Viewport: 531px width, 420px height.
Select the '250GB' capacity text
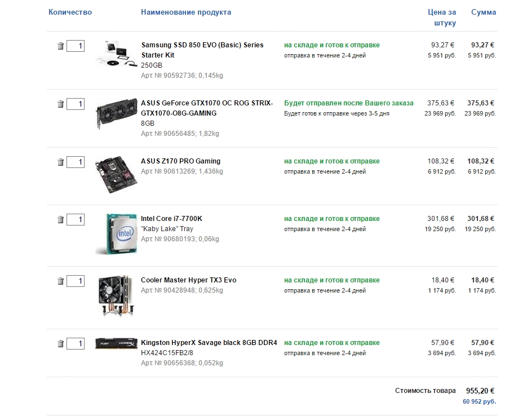pos(152,65)
